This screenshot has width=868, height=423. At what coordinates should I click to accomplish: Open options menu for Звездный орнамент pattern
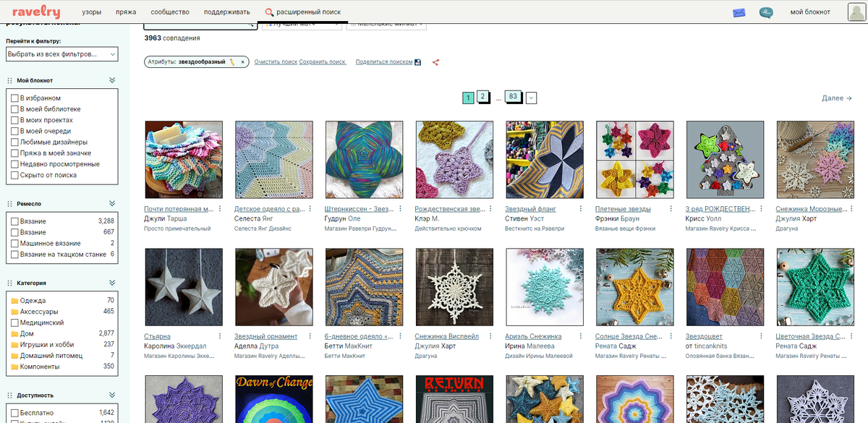310,336
